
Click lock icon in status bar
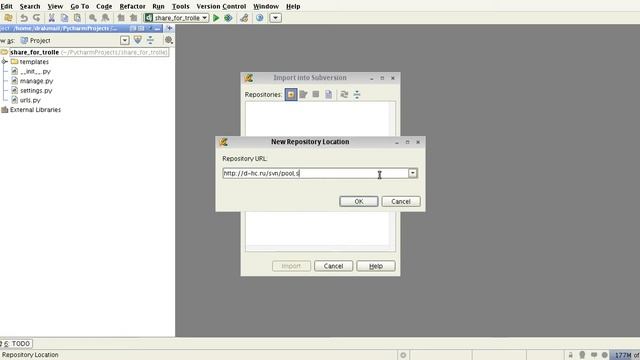pos(571,355)
